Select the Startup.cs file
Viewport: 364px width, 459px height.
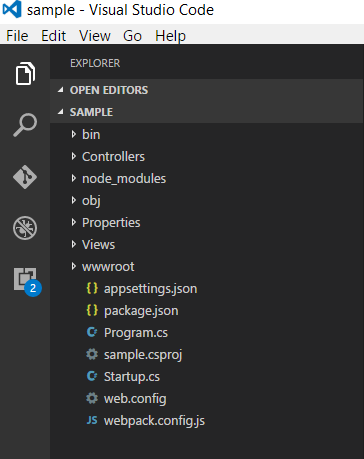pyautogui.click(x=207, y=377)
